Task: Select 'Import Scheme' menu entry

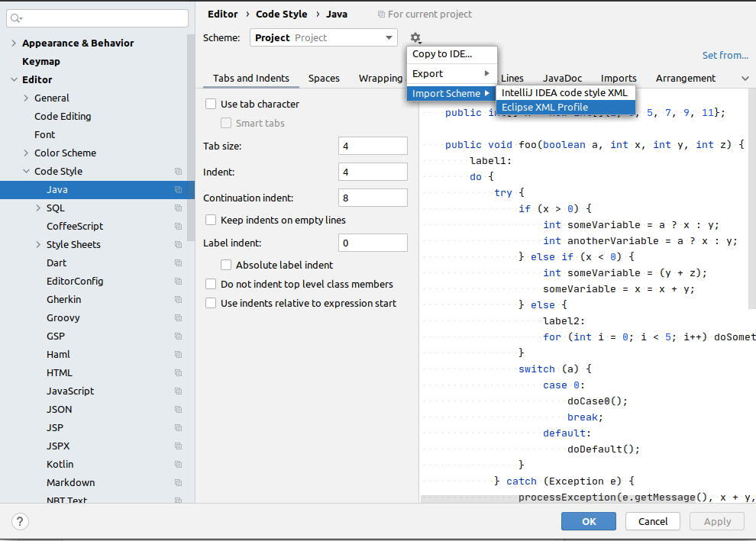Action: coord(452,93)
